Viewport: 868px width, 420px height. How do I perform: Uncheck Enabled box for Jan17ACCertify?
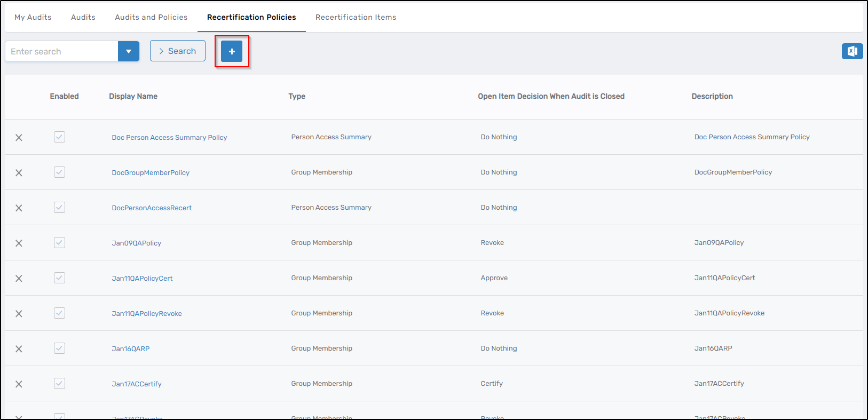59,384
